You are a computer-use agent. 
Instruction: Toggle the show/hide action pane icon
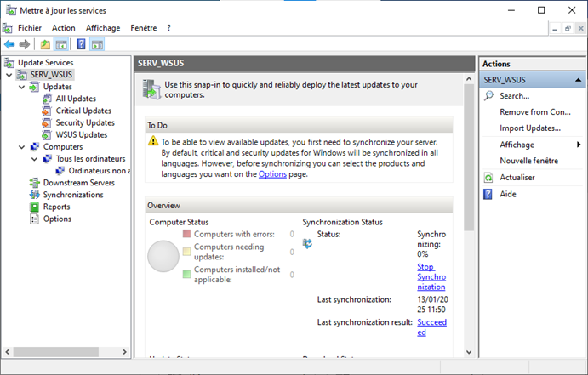pos(97,44)
